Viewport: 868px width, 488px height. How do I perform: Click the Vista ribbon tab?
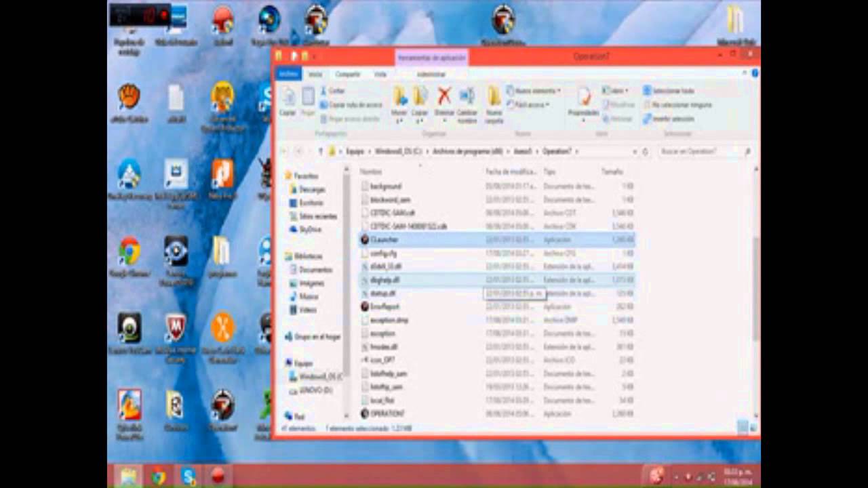click(380, 73)
